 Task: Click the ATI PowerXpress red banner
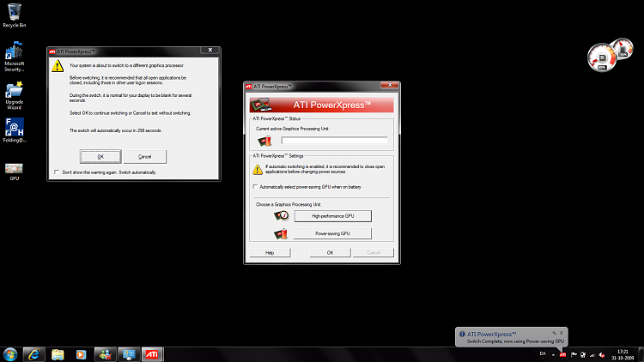point(322,105)
